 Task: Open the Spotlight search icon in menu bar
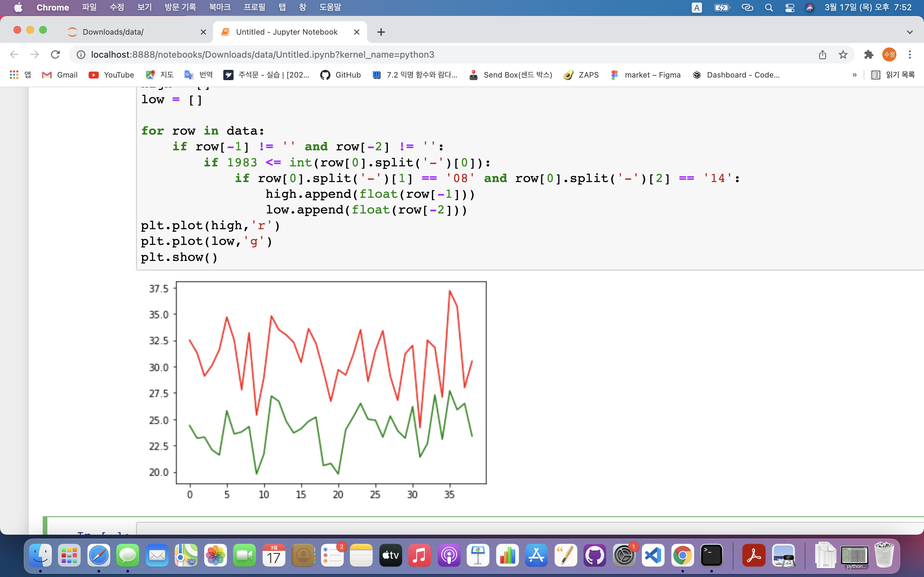[x=769, y=8]
